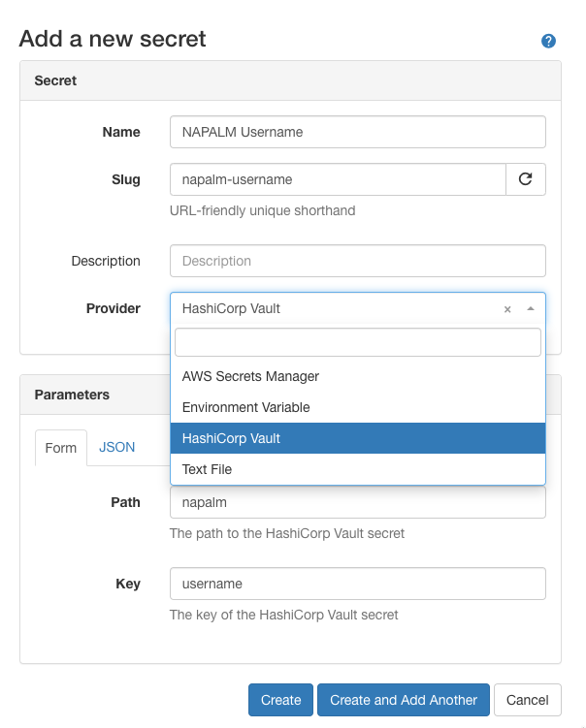The width and height of the screenshot is (586, 728).
Task: Click the Key field containing username
Action: pos(358,584)
